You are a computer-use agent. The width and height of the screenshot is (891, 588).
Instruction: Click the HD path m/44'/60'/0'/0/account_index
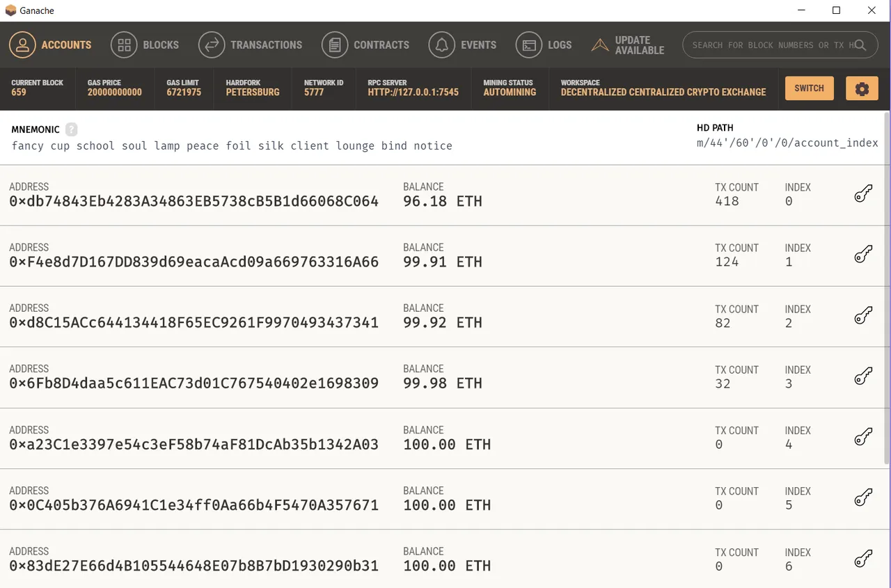(x=787, y=143)
